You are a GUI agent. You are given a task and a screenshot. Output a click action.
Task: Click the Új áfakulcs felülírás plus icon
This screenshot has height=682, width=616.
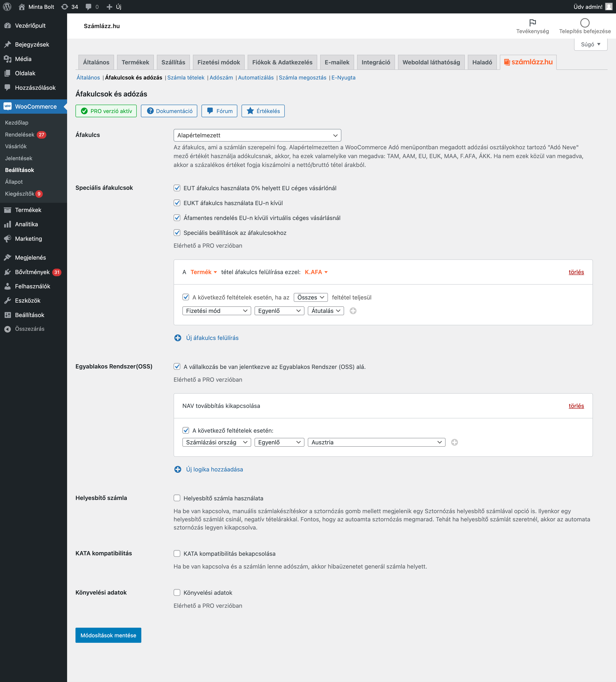point(178,338)
